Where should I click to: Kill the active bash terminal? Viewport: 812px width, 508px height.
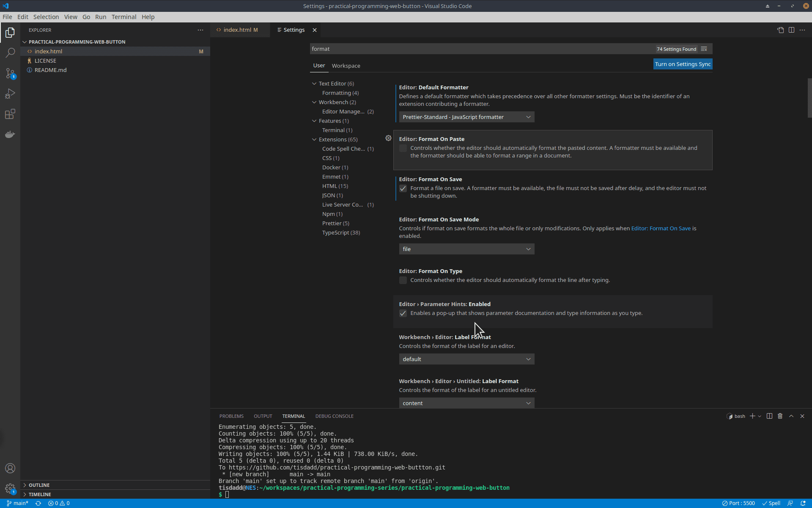coord(780,416)
